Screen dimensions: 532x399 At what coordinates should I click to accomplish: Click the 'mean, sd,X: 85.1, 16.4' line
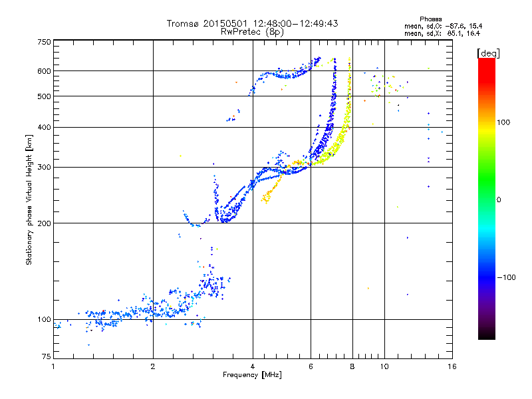(442, 33)
